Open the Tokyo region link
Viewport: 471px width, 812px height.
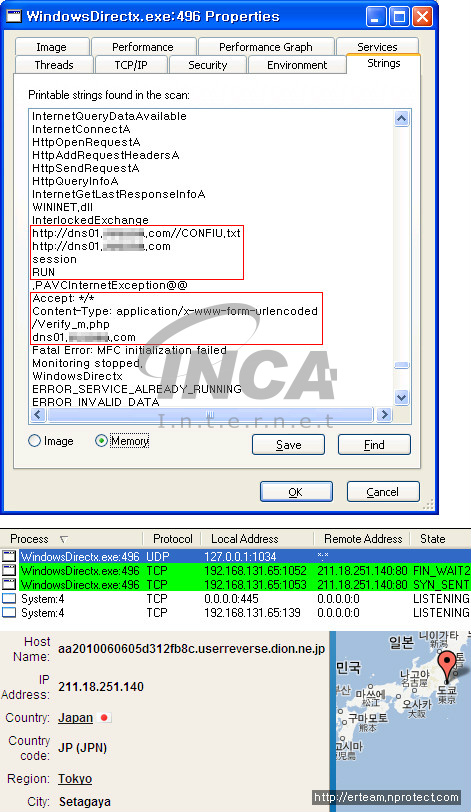75,778
